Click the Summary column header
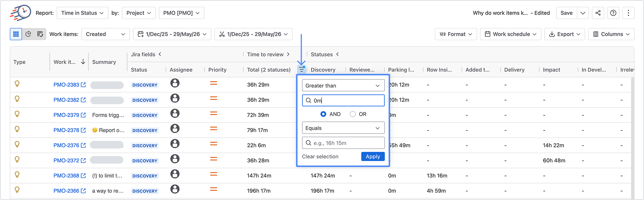The height and width of the screenshot is (200, 644). (x=104, y=62)
